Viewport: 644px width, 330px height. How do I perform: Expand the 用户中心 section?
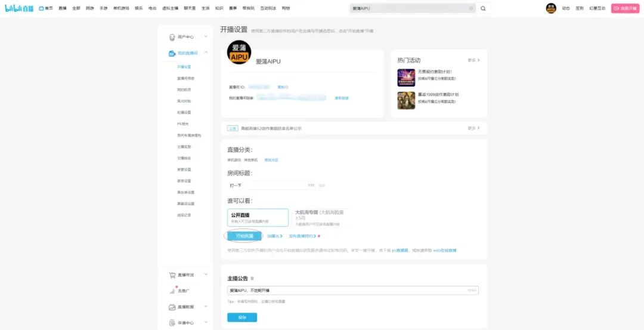point(206,37)
